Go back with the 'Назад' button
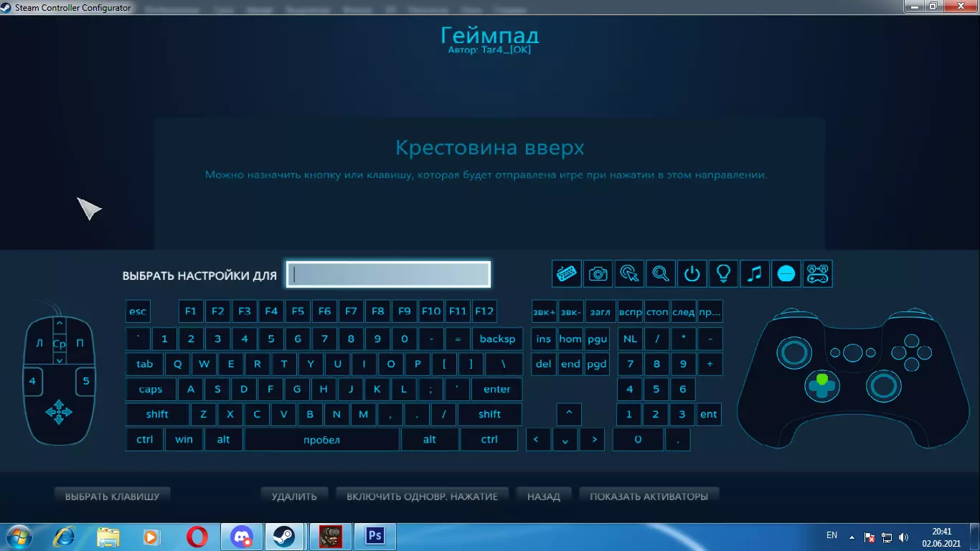Viewport: 980px width, 551px height. [544, 496]
